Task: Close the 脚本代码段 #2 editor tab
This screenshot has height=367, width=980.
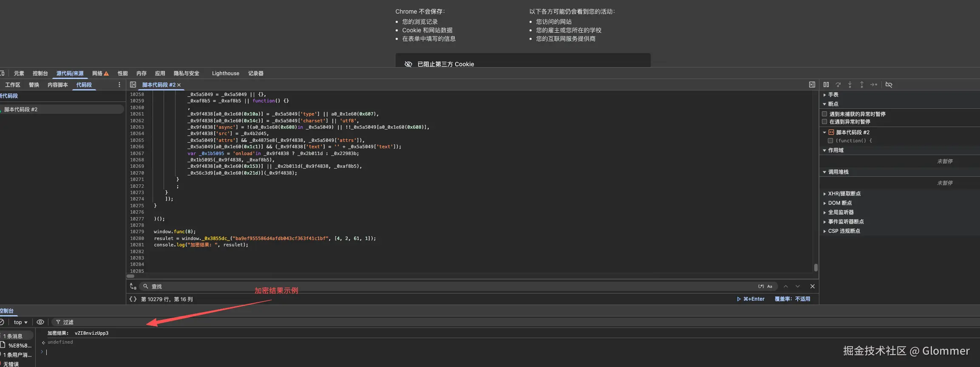Action: pos(179,85)
